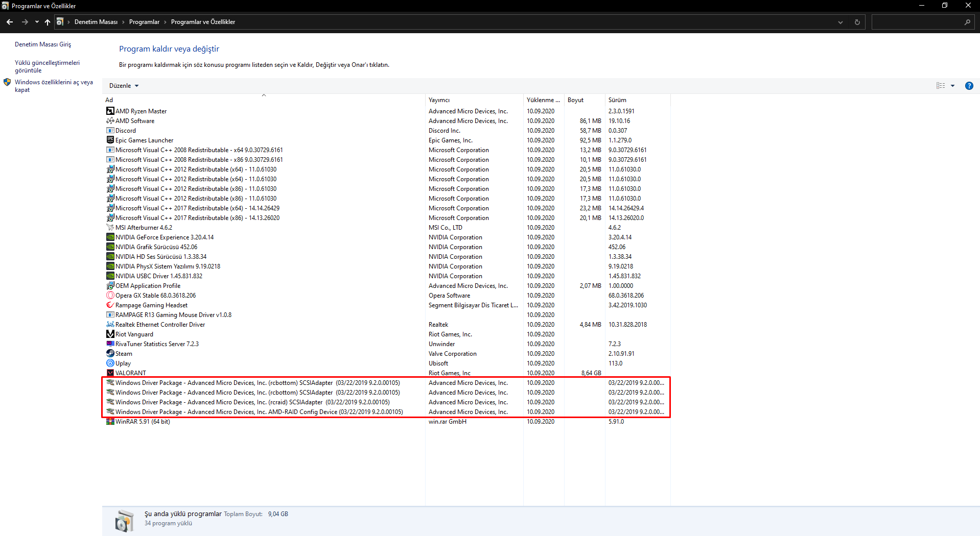
Task: Click the OEM Application Profile icon
Action: [x=110, y=285]
